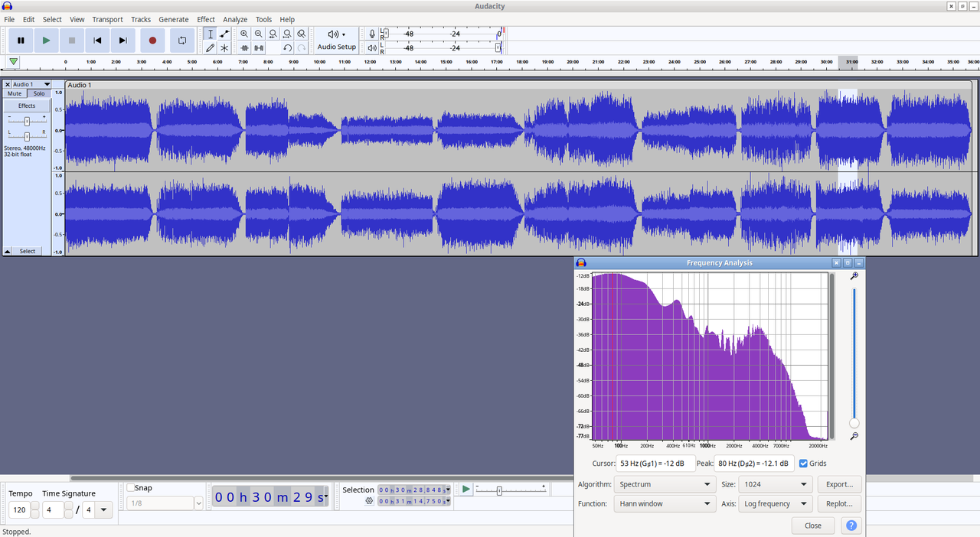Click Trim Audio Outside Selection icon
This screenshot has width=980, height=537.
point(244,47)
